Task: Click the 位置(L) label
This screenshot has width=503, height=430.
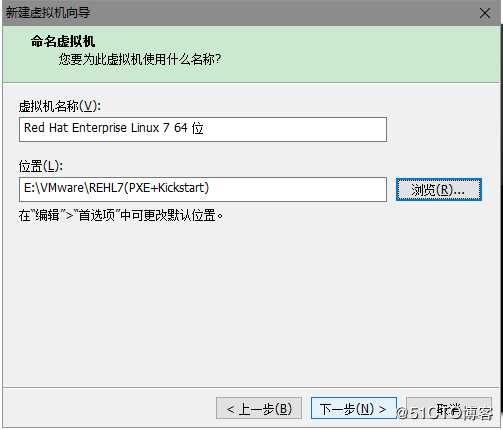Action: 41,166
